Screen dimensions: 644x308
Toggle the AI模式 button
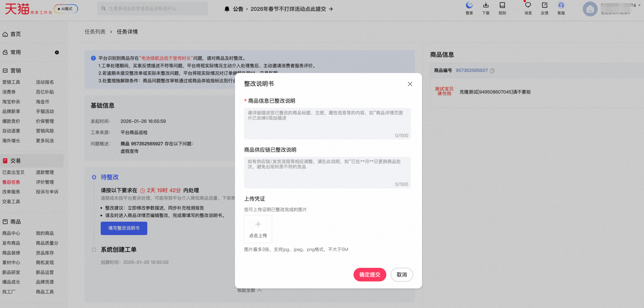[66, 9]
